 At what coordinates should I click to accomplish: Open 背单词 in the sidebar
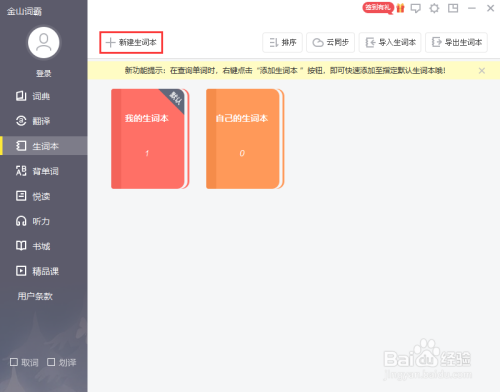pyautogui.click(x=44, y=171)
